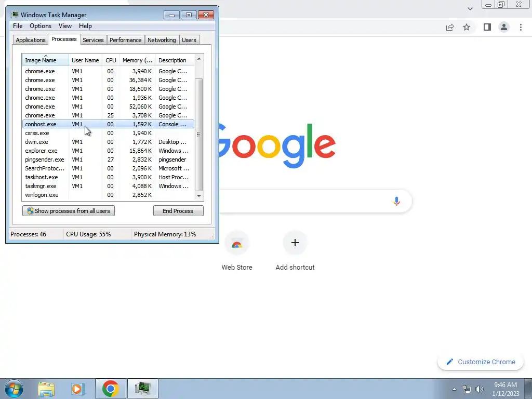Sort by Description column header
The height and width of the screenshot is (399, 532).
click(x=175, y=60)
